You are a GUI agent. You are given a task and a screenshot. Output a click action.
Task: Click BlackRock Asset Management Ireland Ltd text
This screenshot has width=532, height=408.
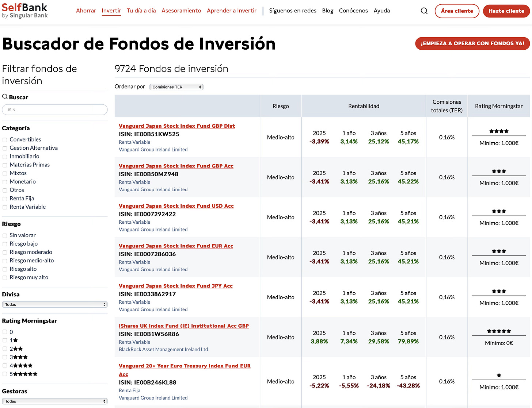tap(163, 349)
